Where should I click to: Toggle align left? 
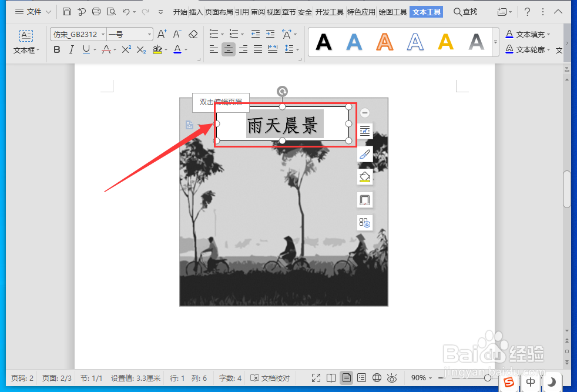[x=214, y=49]
